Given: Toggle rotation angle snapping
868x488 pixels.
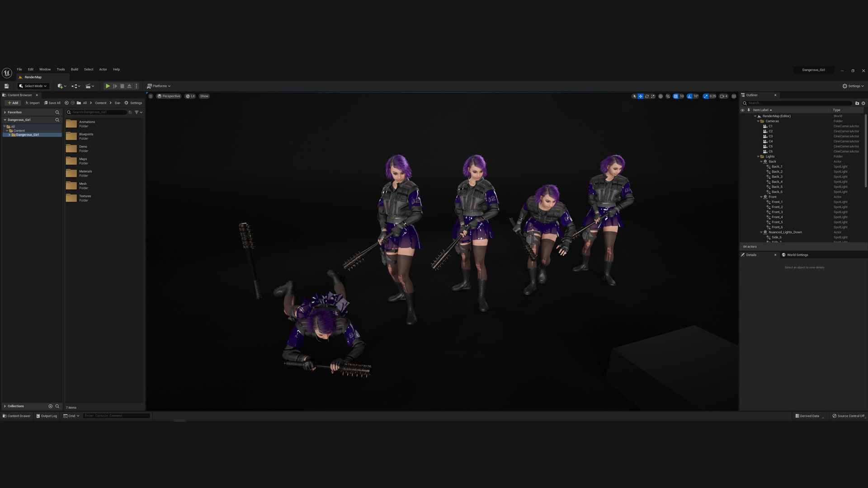Looking at the screenshot, I should coord(689,96).
